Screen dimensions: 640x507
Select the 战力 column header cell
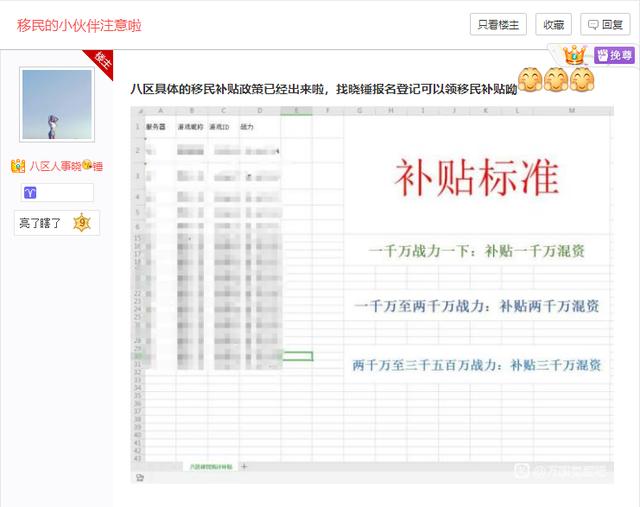[248, 128]
